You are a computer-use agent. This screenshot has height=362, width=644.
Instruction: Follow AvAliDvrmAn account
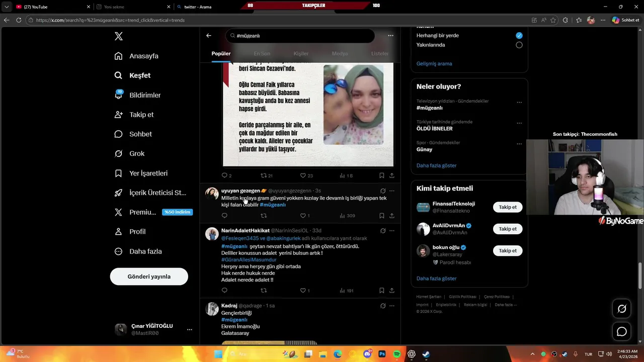(x=508, y=229)
